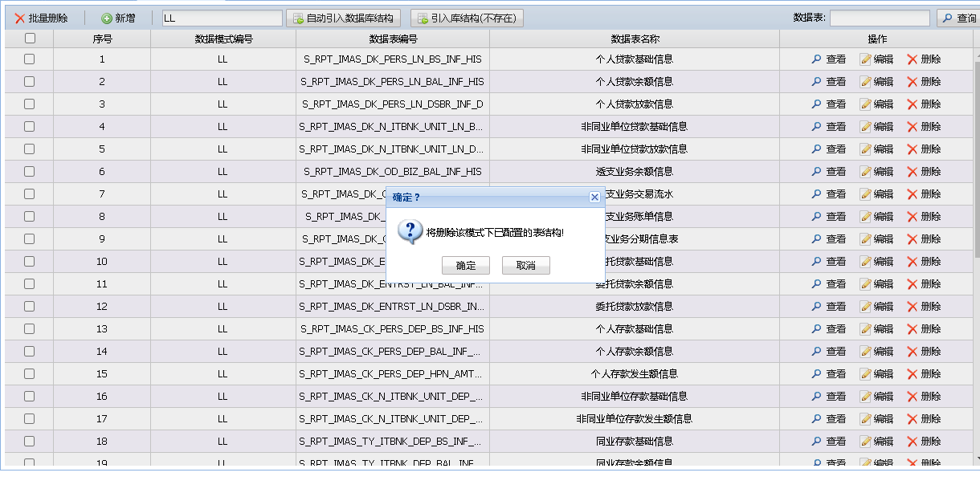980x497 pixels.
Task: Click 查看 icon for 个人存款基础信息 row
Action: [817, 329]
